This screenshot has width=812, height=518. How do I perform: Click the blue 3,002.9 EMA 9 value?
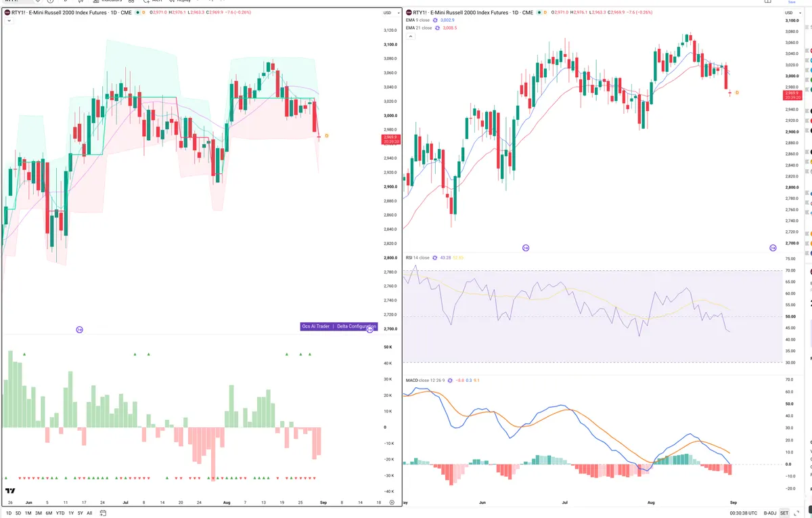coord(447,20)
